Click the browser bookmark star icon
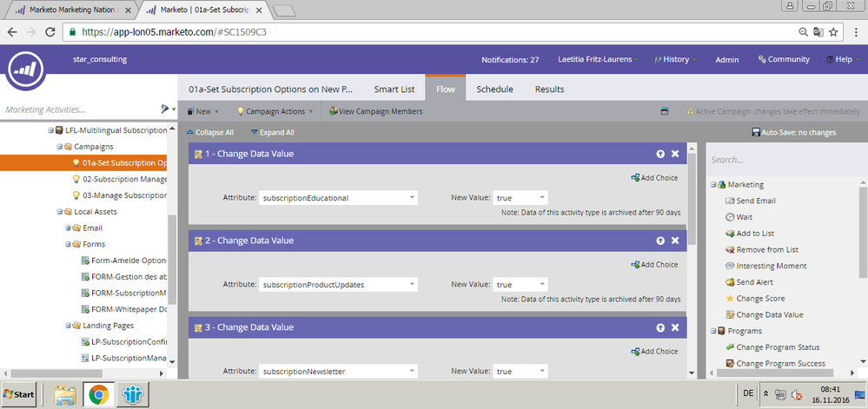 click(832, 31)
